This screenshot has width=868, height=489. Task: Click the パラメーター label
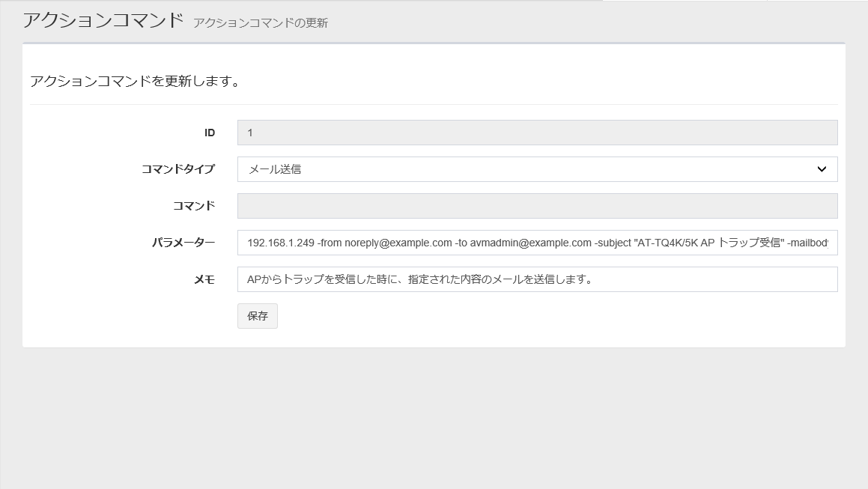pyautogui.click(x=183, y=243)
